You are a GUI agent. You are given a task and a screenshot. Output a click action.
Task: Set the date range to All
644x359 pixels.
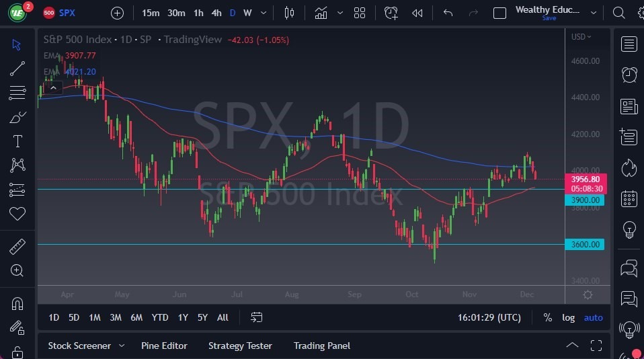(223, 317)
